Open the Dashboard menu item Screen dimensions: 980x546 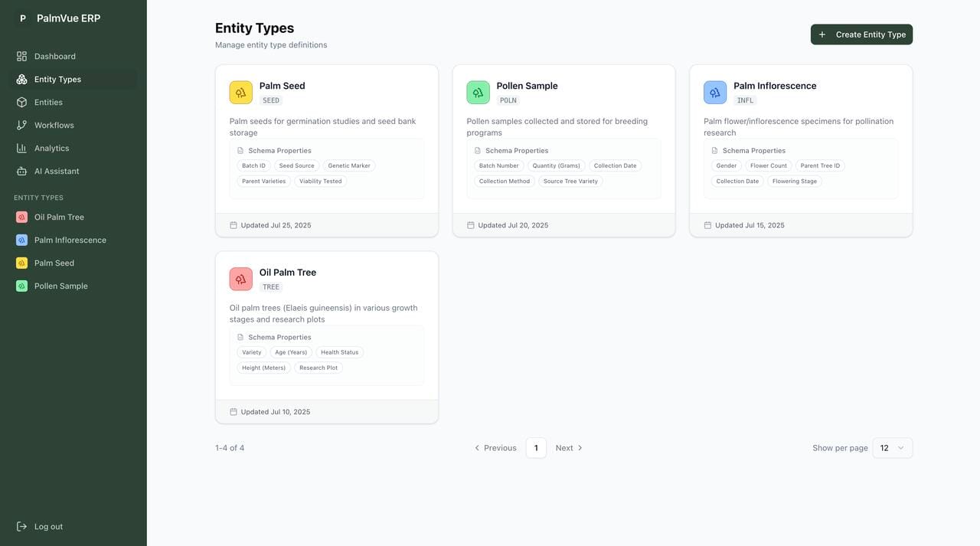pos(73,57)
